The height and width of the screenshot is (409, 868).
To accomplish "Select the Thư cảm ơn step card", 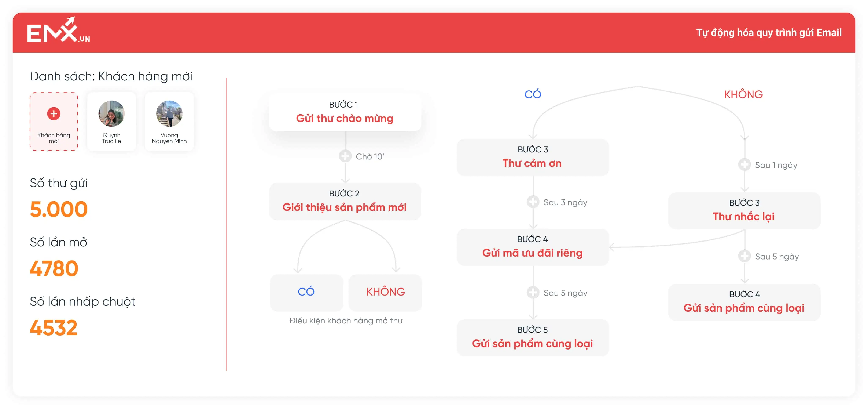I will point(532,157).
